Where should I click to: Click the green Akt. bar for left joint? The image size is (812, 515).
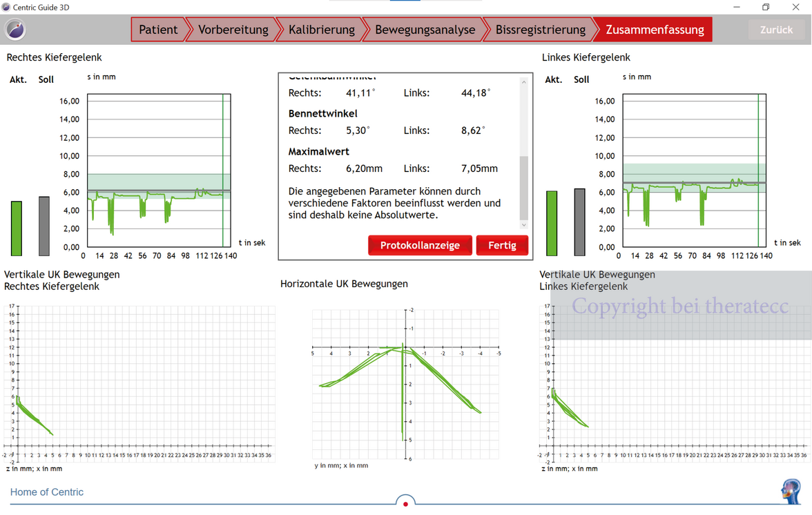[552, 224]
